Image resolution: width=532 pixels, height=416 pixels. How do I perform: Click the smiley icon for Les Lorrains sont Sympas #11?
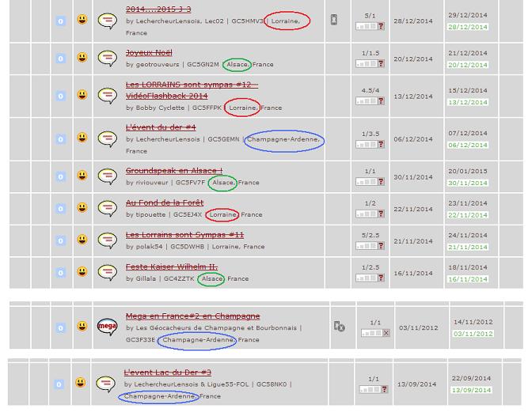tap(82, 240)
